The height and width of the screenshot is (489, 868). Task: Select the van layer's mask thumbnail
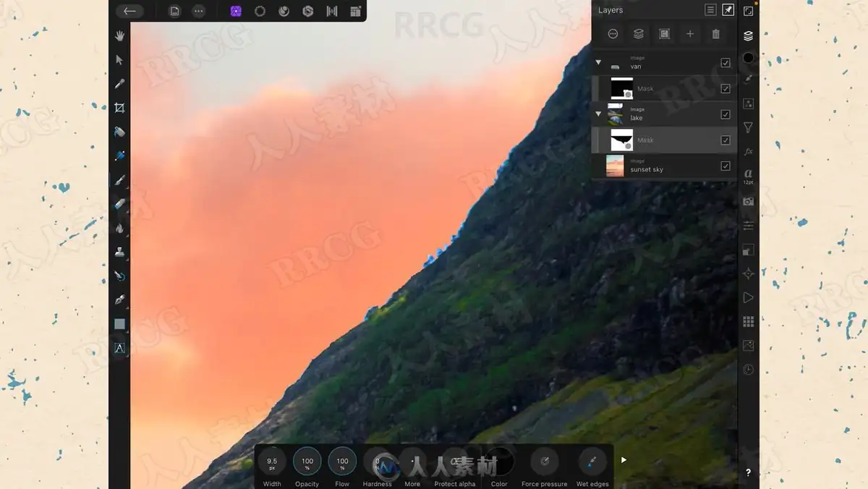click(x=621, y=88)
